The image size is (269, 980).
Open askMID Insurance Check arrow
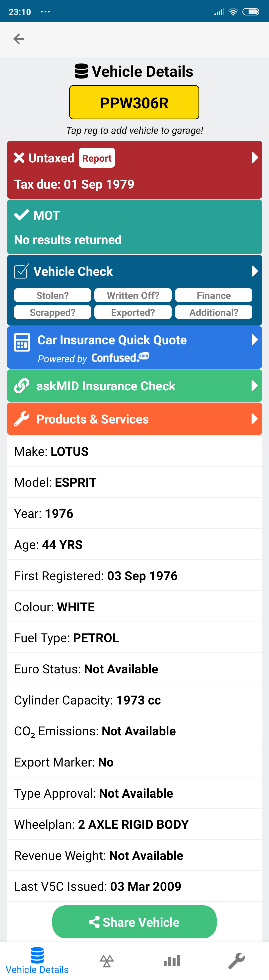(x=255, y=386)
